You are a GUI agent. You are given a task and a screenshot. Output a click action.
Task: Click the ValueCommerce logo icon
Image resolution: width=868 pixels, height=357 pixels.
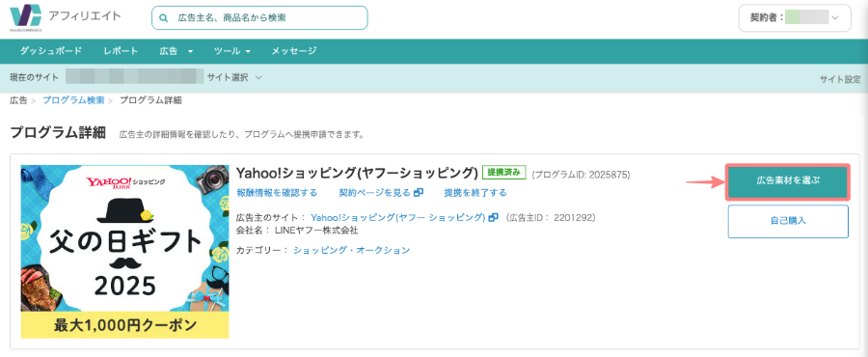(25, 16)
